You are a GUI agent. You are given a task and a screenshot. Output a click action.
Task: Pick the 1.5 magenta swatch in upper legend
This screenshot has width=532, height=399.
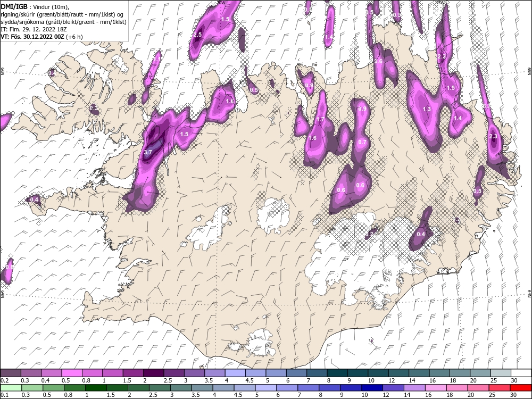(133, 373)
